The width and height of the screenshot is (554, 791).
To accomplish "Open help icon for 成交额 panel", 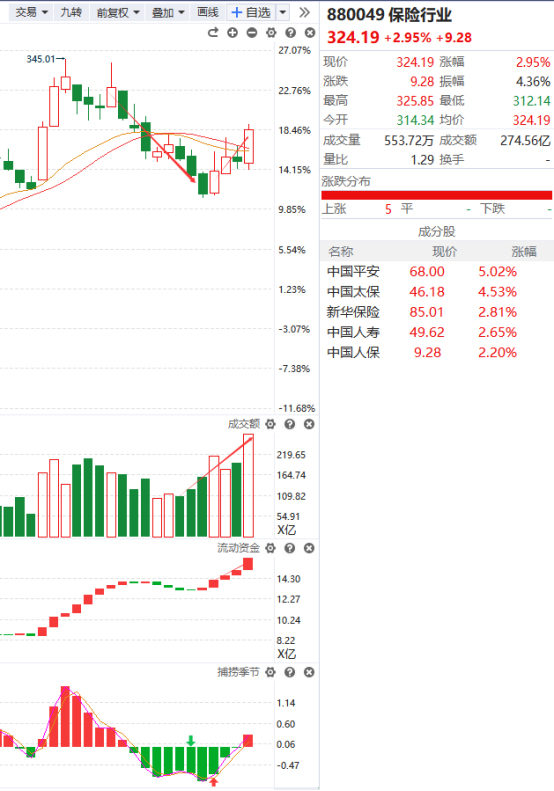I will point(290,424).
